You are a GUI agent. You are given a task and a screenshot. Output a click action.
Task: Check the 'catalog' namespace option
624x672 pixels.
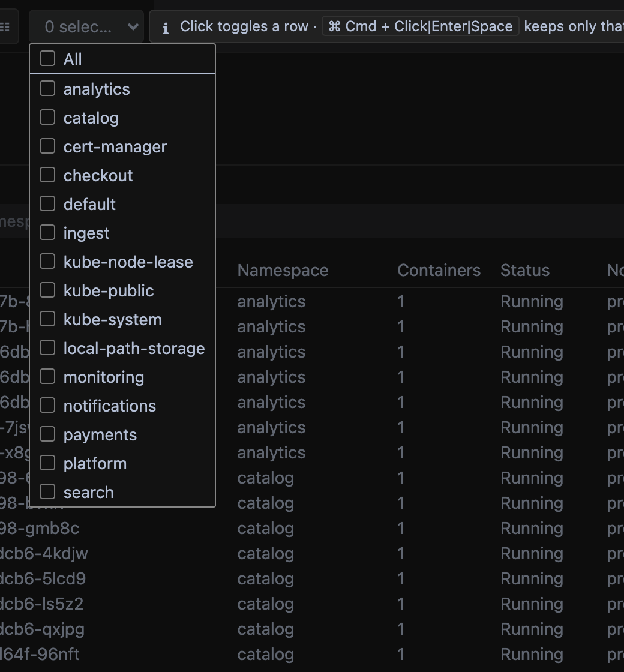coord(47,118)
